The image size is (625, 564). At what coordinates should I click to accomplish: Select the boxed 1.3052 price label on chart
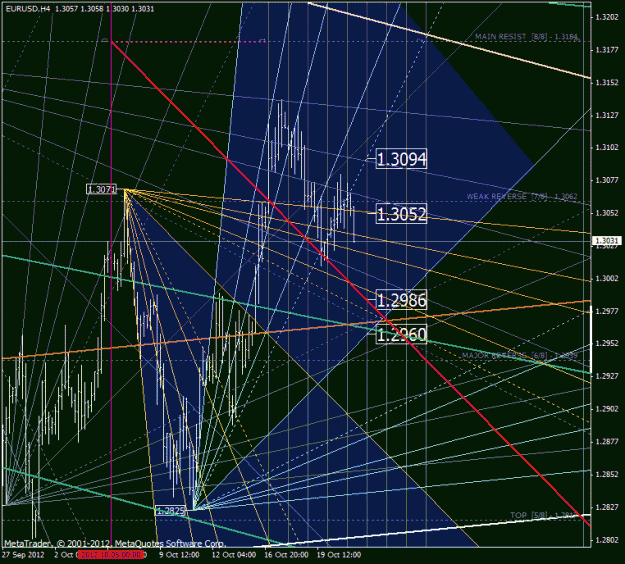[x=401, y=214]
